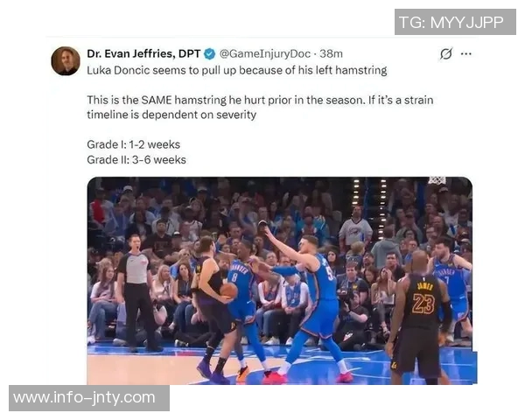Viewport: 525px width, 420px height.
Task: Click the 'timeline is dependent on severity' text
Action: pyautogui.click(x=171, y=115)
